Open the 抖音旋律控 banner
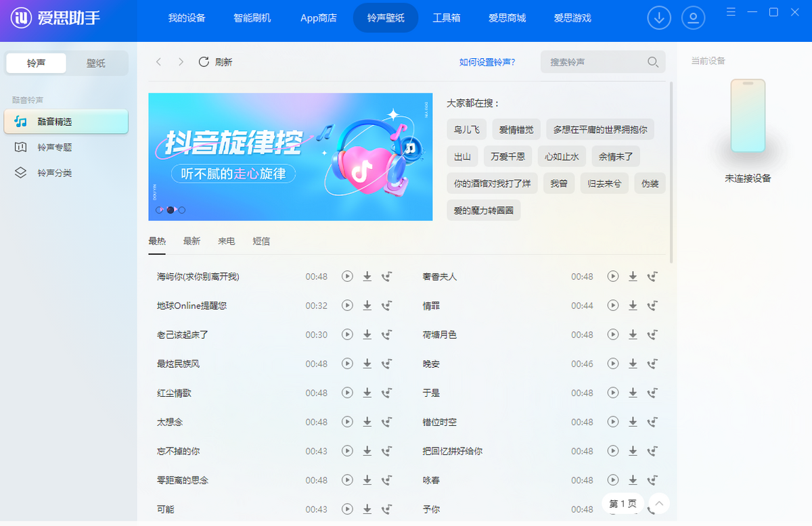The height and width of the screenshot is (526, 812). click(290, 157)
